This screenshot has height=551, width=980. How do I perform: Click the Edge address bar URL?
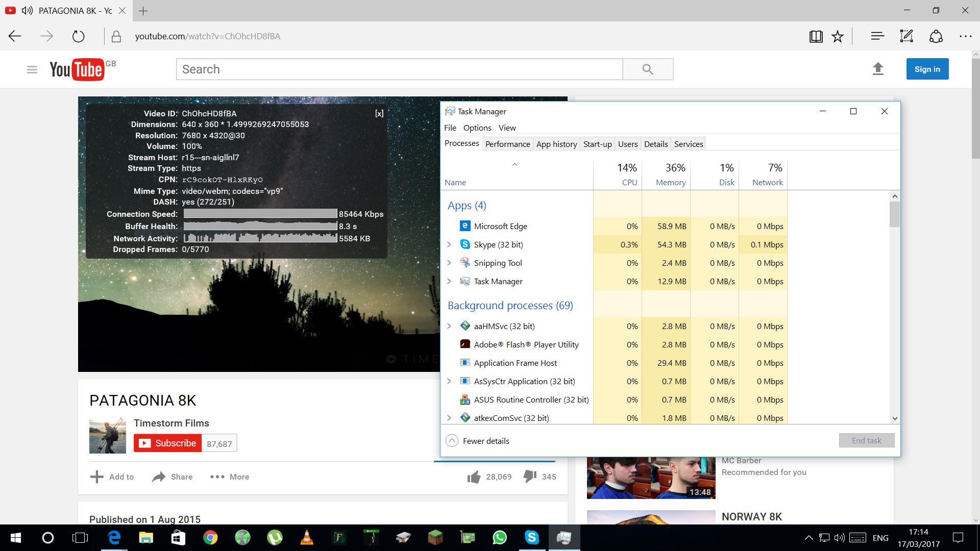pyautogui.click(x=208, y=36)
